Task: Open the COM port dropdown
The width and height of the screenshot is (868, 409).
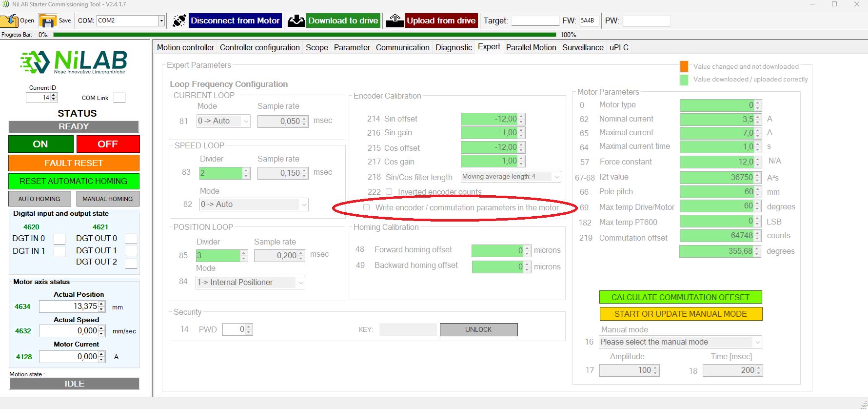Action: coord(161,20)
